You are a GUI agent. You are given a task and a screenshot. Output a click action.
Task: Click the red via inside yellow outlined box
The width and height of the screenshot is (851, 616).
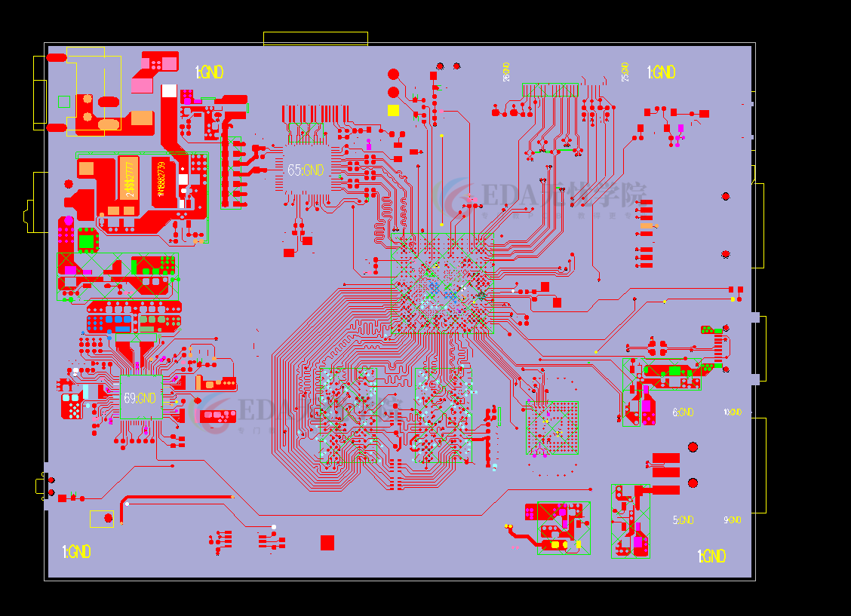[109, 519]
